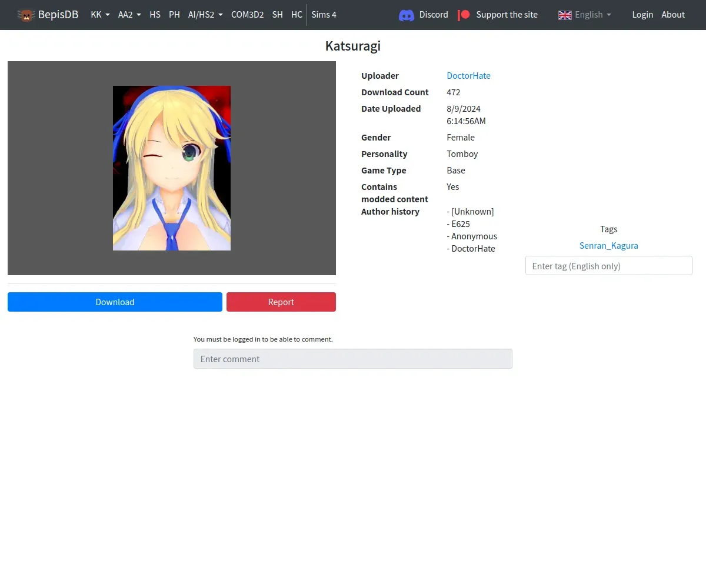Click the Game Type value Base
This screenshot has height=588, width=706.
pyautogui.click(x=456, y=171)
